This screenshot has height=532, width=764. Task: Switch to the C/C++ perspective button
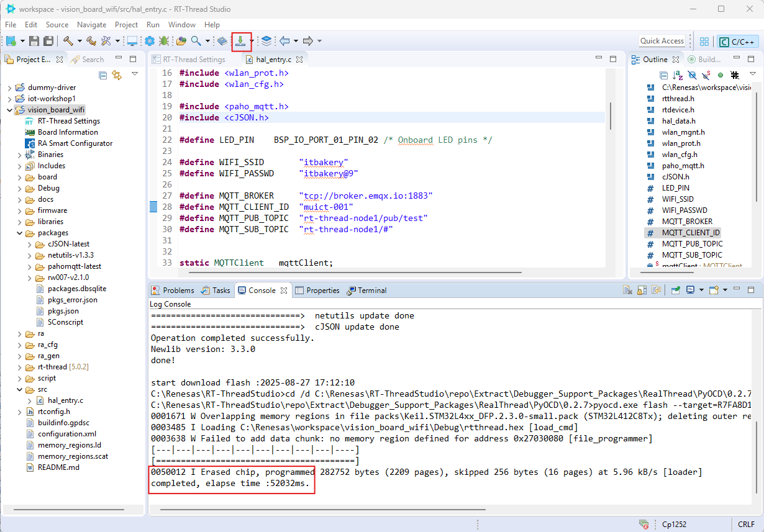click(737, 42)
